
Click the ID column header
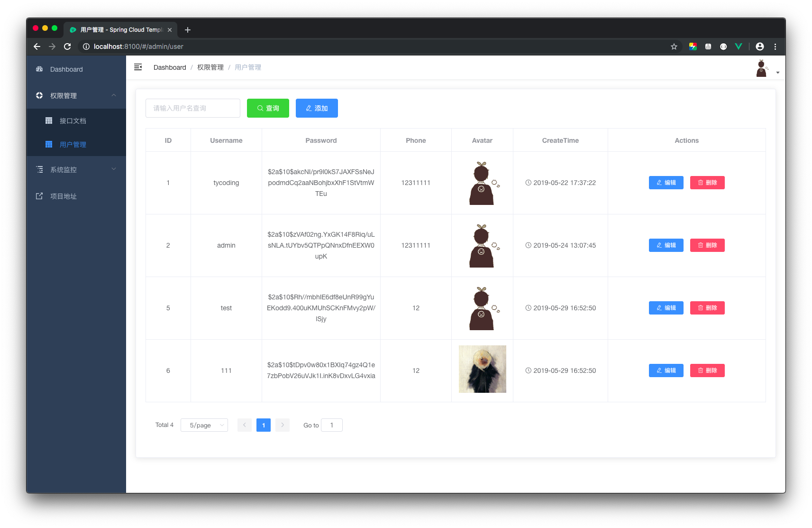(x=168, y=140)
